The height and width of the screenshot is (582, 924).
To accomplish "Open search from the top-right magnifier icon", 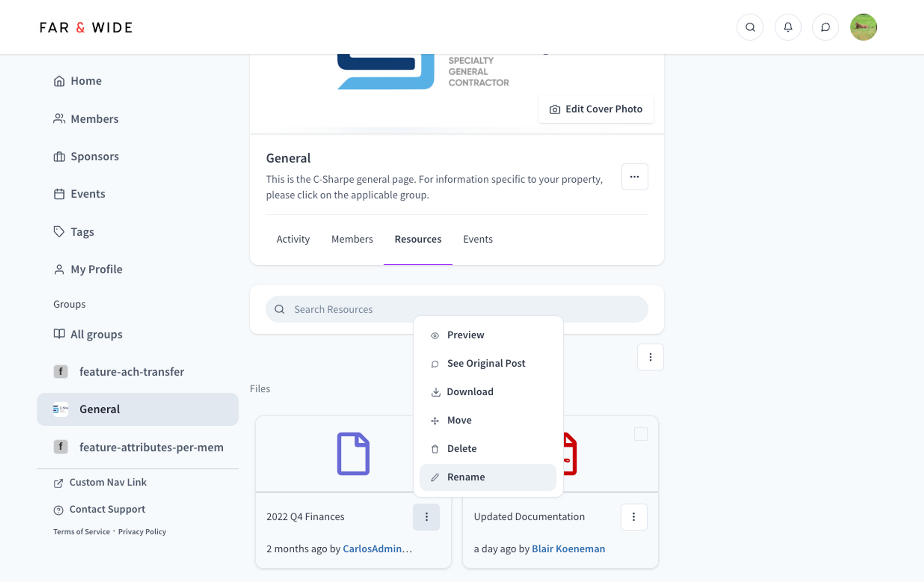I will (750, 27).
